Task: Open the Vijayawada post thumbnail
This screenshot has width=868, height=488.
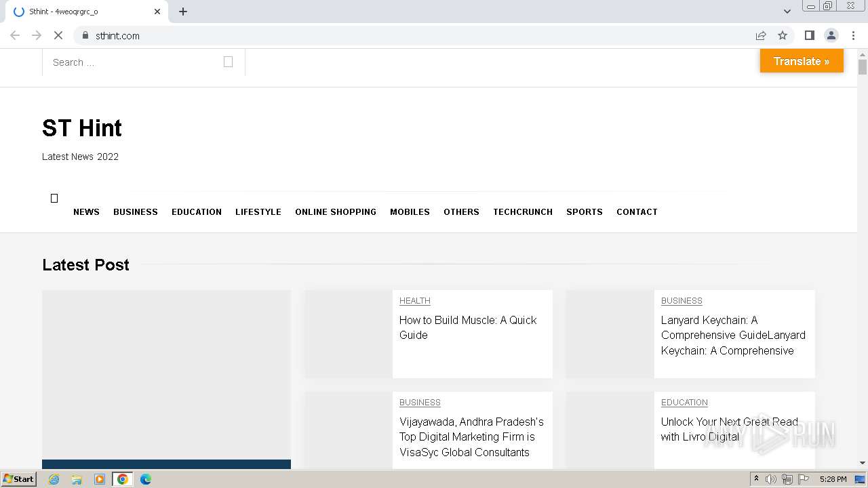Action: point(349,430)
